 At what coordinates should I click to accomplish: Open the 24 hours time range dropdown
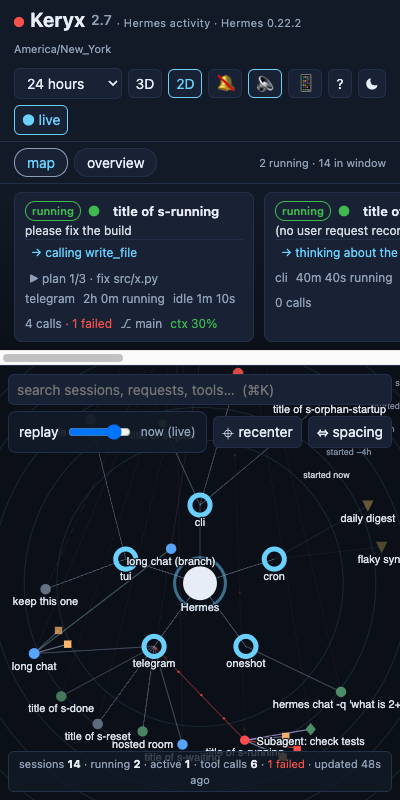[68, 84]
